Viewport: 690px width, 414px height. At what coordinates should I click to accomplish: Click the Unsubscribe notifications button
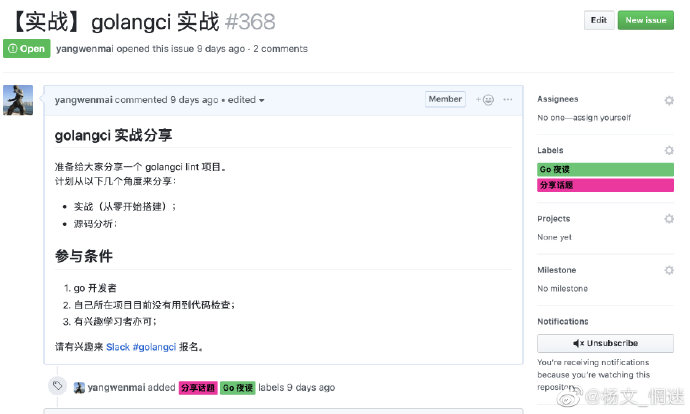[605, 343]
